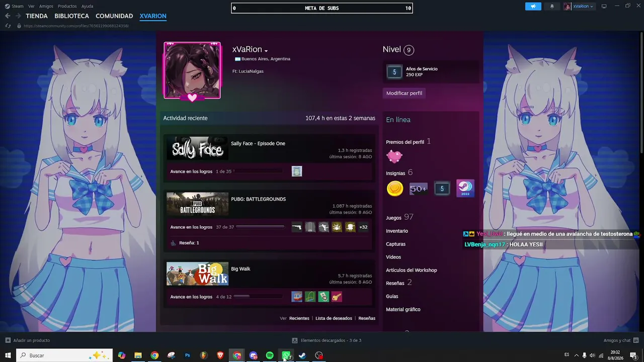Open the PUBG review thumbs icon
Screen dimensions: 644x362
[174, 243]
